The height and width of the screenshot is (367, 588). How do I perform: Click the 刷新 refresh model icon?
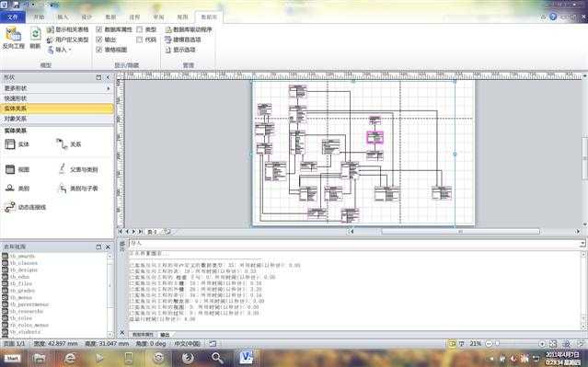(x=35, y=38)
